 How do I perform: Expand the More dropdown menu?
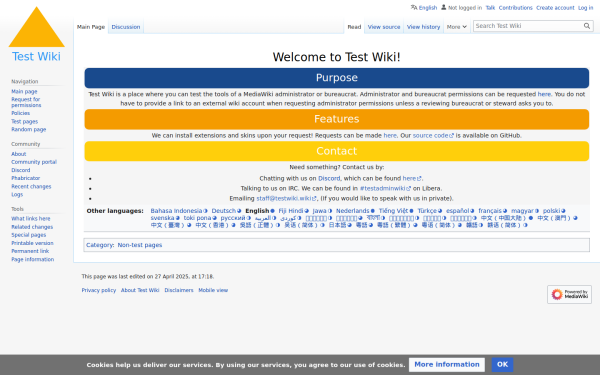point(457,27)
